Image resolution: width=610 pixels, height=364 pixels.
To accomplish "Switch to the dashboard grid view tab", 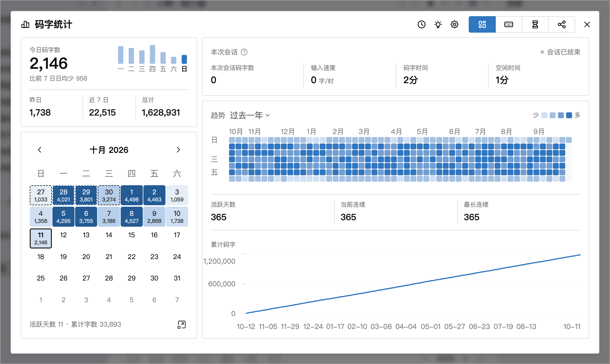I will 482,24.
